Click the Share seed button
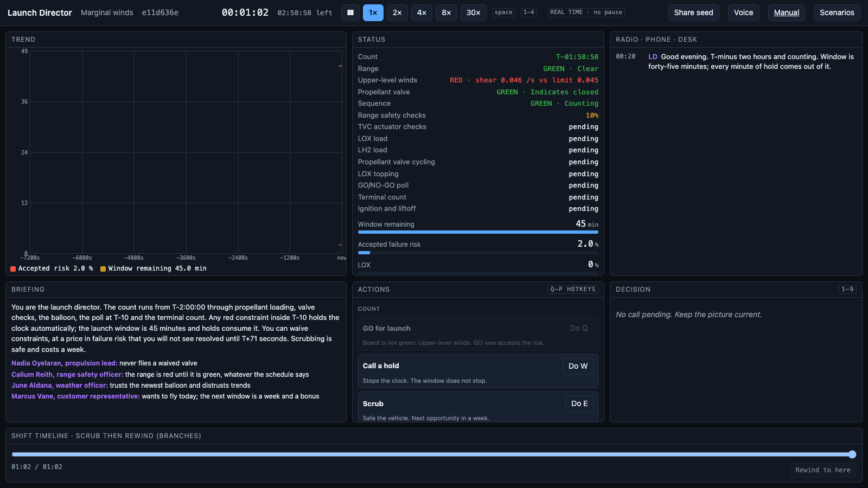Screen dimensions: 868x488 694,12
